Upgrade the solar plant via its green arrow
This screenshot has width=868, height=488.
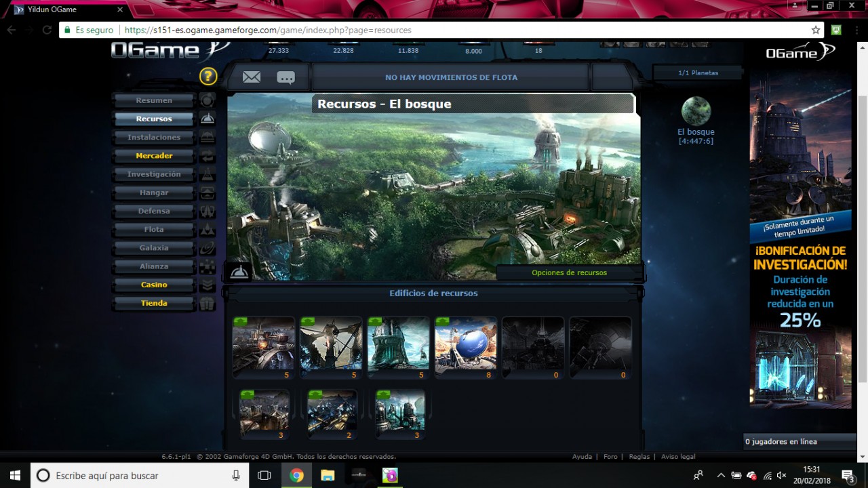pyautogui.click(x=443, y=321)
